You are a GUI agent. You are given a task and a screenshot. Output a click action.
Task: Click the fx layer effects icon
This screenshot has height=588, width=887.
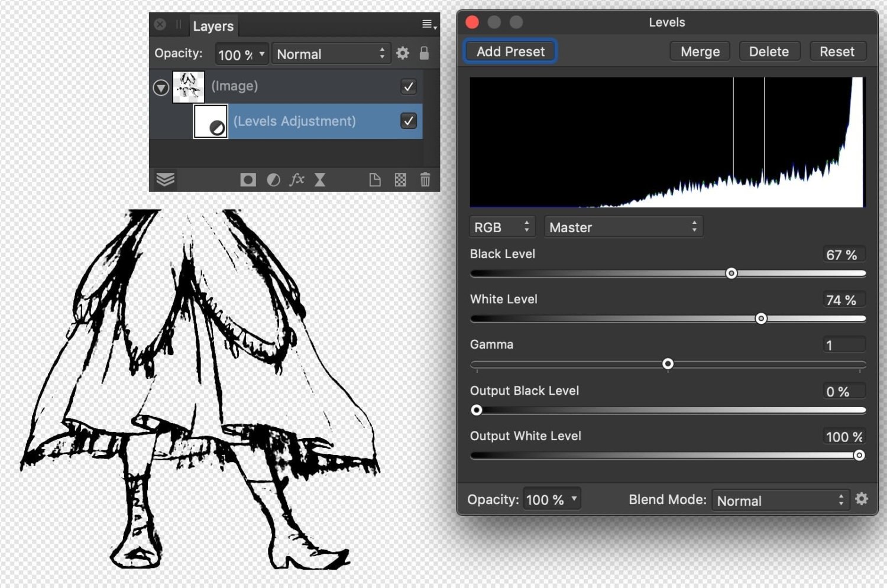coord(297,180)
